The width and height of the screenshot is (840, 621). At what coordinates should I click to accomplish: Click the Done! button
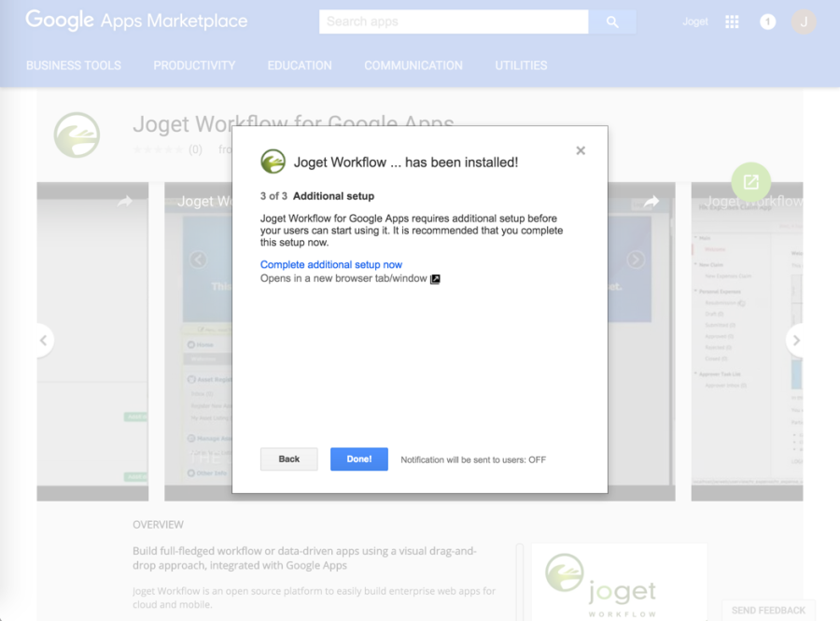click(x=359, y=459)
